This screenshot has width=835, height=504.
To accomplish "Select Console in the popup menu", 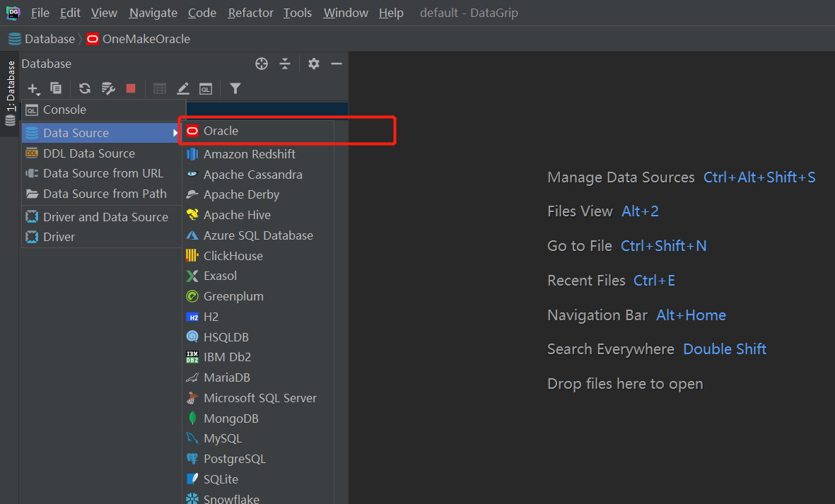I will click(103, 110).
